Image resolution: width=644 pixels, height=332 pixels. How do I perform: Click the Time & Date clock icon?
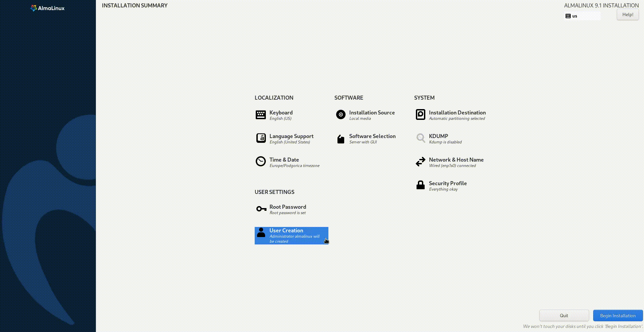click(261, 162)
